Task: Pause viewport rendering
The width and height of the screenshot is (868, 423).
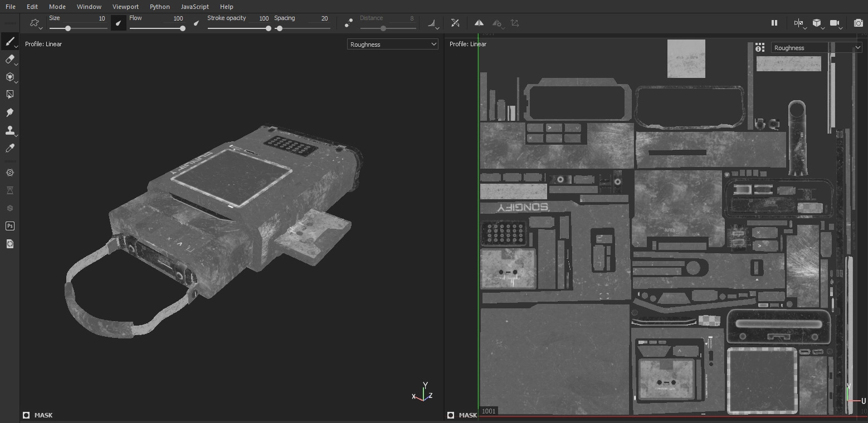Action: pyautogui.click(x=774, y=23)
